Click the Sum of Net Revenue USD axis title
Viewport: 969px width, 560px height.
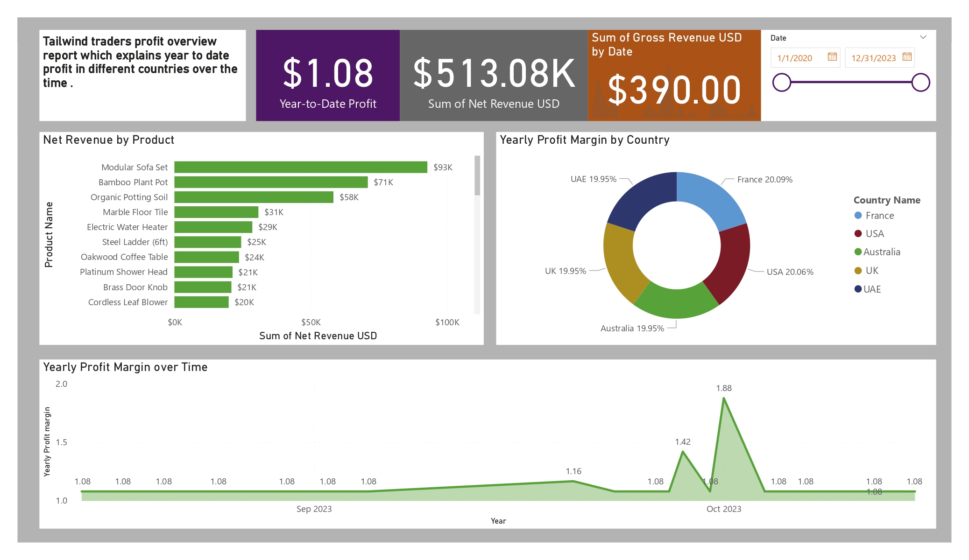[318, 336]
